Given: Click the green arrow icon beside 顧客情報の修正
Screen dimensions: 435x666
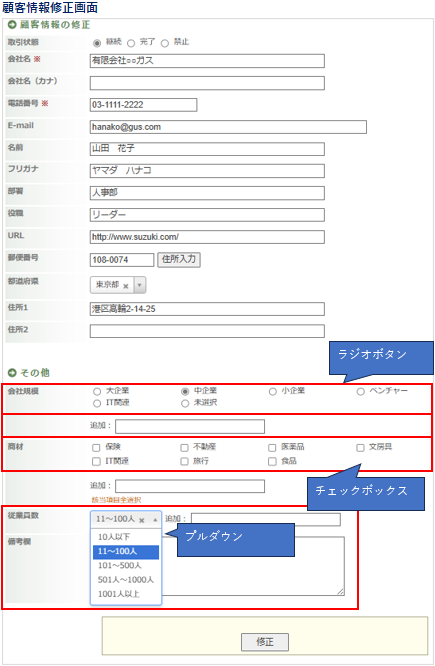Looking at the screenshot, I should coord(12,25).
